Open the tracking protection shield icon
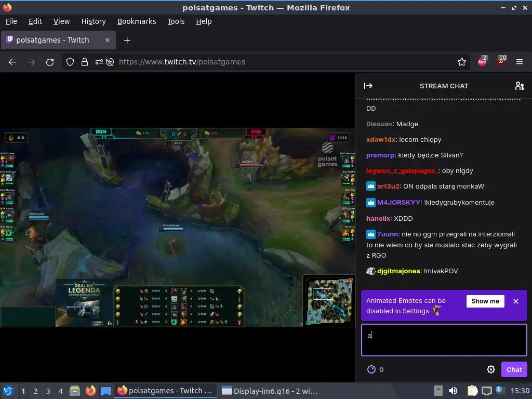532x399 pixels. pyautogui.click(x=70, y=62)
